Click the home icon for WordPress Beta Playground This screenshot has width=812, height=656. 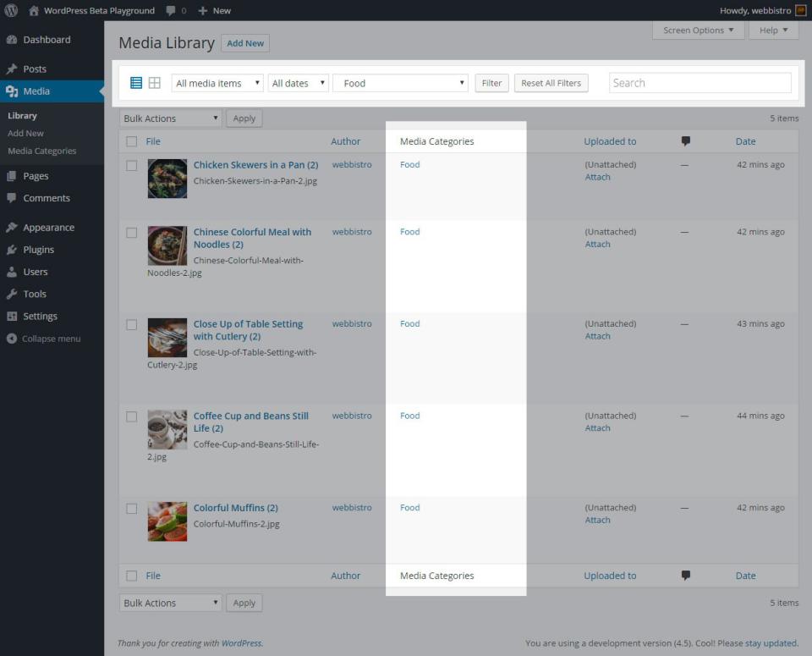[x=34, y=10]
